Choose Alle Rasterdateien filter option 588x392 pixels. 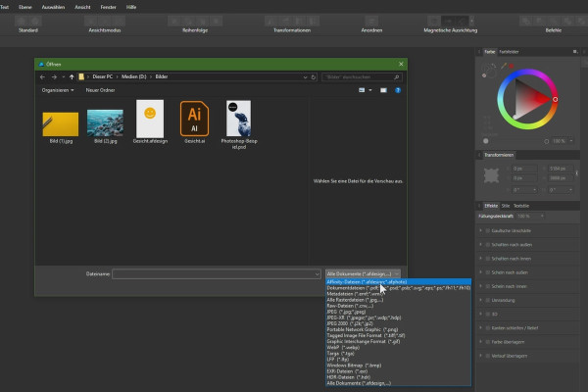pyautogui.click(x=398, y=300)
